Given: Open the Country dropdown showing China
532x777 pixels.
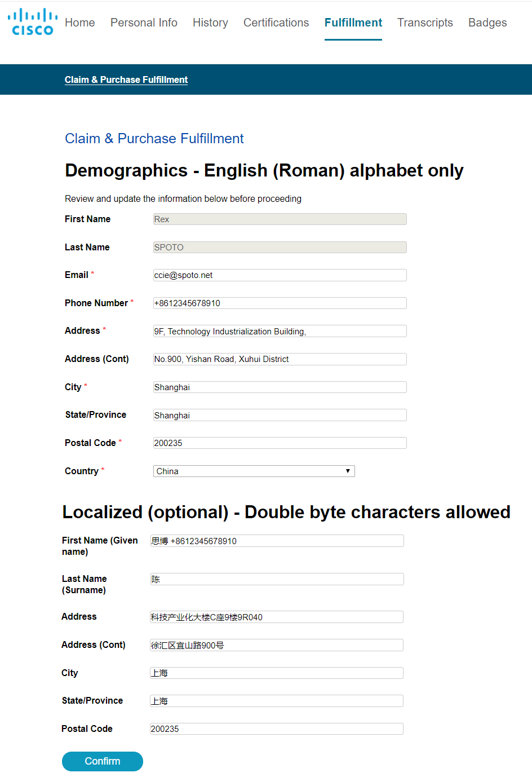Looking at the screenshot, I should (254, 471).
